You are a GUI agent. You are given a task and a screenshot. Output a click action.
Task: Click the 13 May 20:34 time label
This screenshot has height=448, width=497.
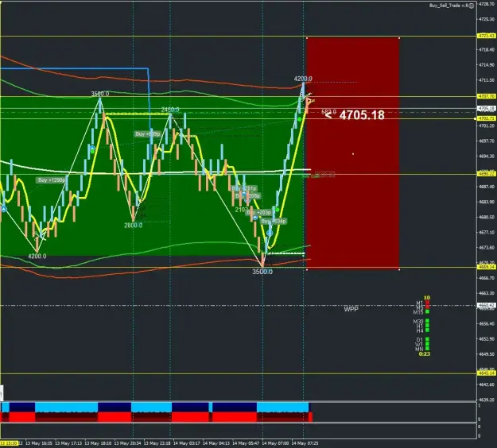click(x=127, y=443)
